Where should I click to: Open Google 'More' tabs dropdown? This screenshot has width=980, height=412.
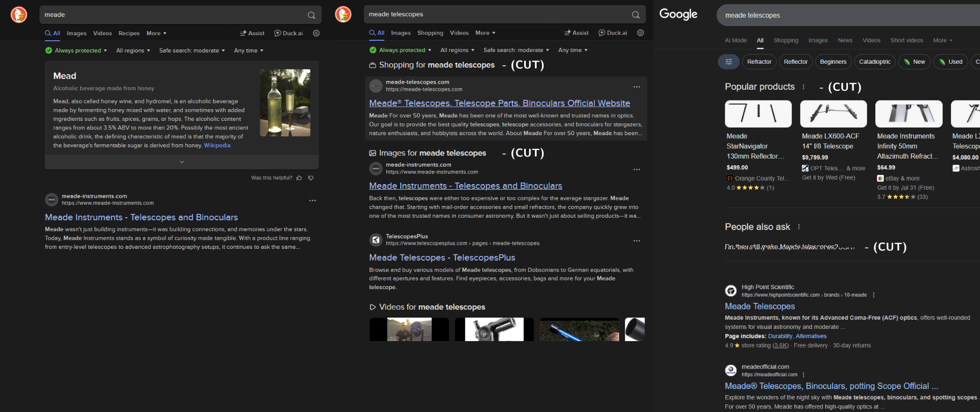(943, 40)
